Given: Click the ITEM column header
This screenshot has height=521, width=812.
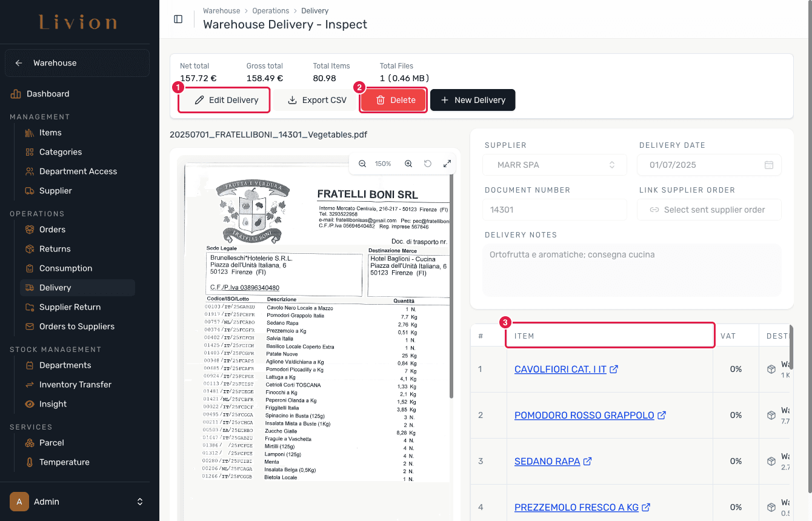Looking at the screenshot, I should pos(610,336).
